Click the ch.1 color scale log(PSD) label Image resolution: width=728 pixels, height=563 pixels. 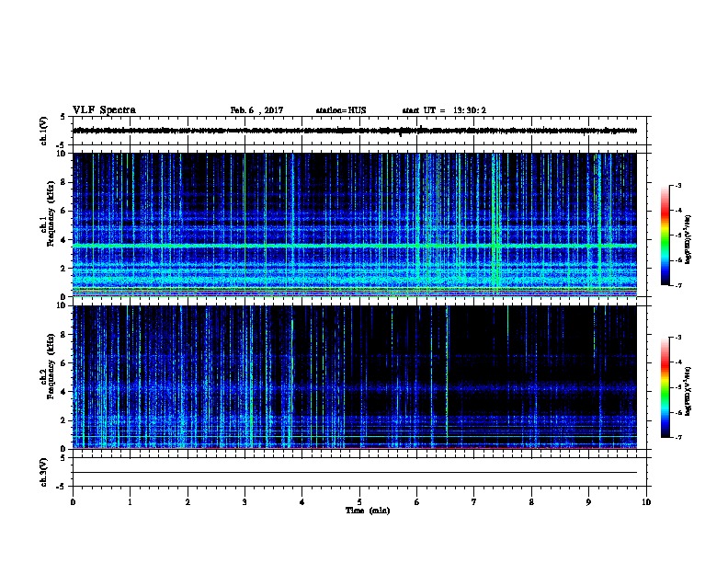[688, 240]
